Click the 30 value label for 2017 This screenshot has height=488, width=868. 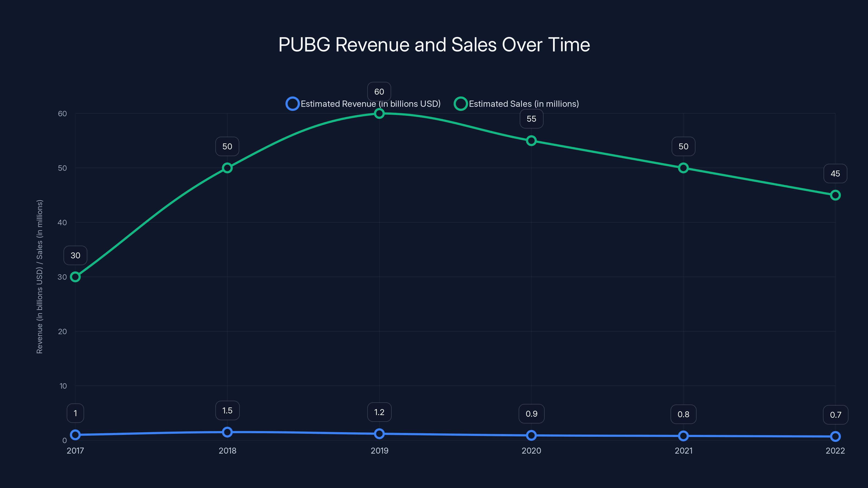click(75, 255)
